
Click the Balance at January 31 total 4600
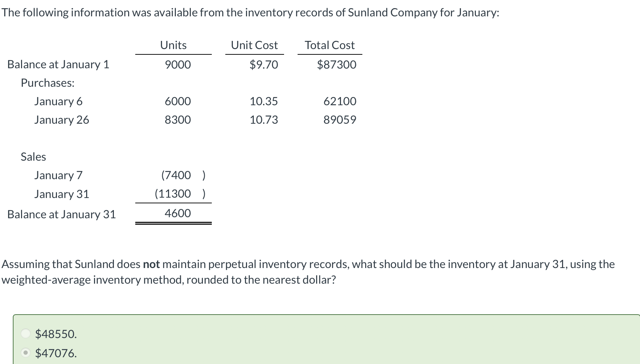pos(177,213)
